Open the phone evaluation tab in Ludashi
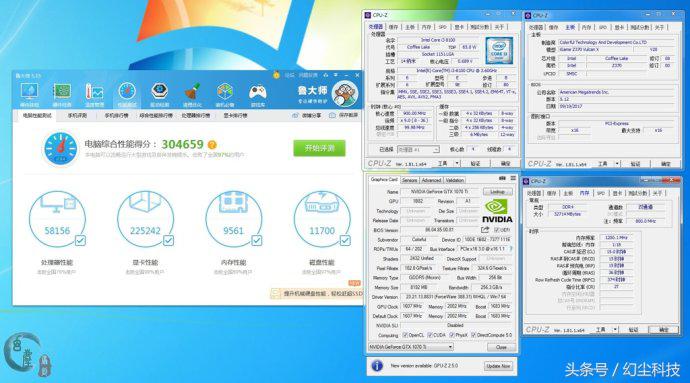Image resolution: width=690 pixels, height=383 pixels. coord(77,115)
